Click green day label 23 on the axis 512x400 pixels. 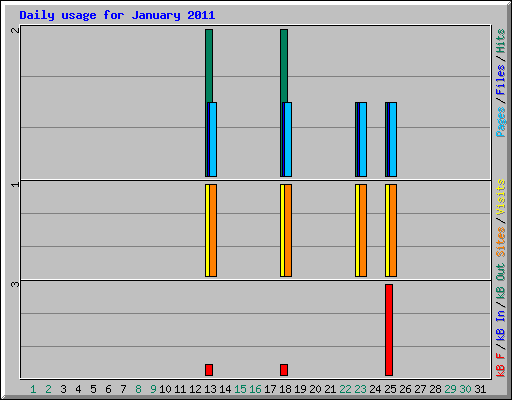(x=360, y=389)
